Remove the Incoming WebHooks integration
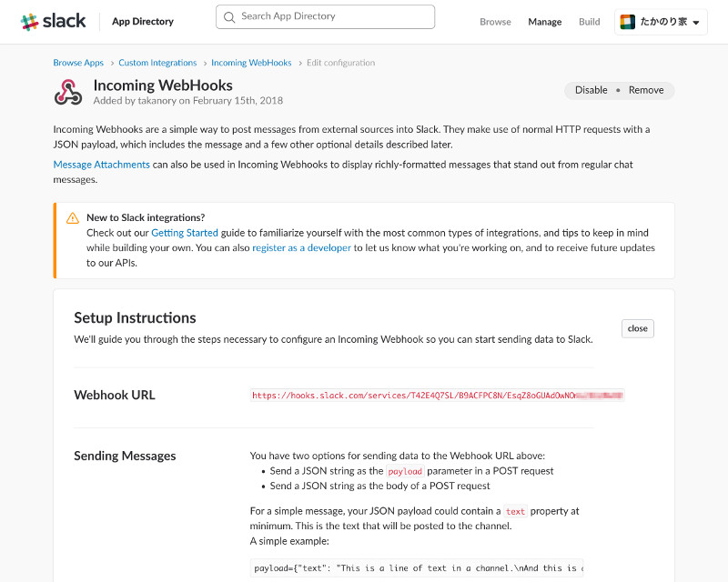 646,90
